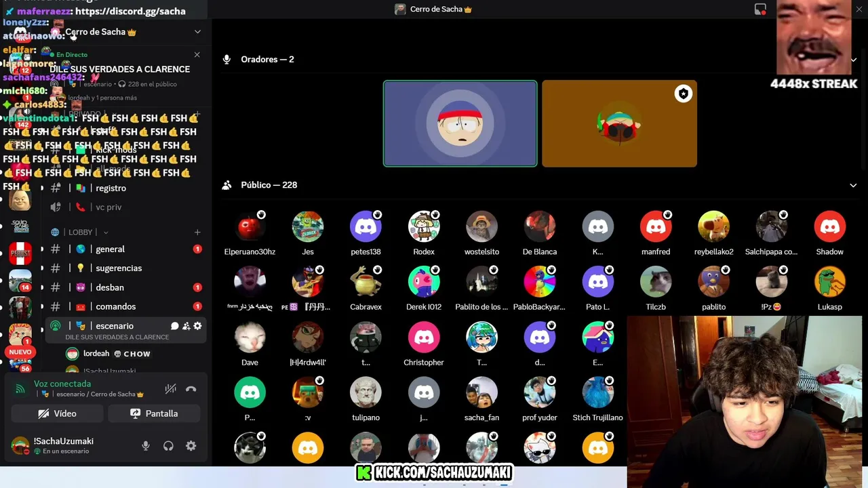This screenshot has width=868, height=488.
Task: Open the Jes audience avatar
Action: tap(308, 226)
